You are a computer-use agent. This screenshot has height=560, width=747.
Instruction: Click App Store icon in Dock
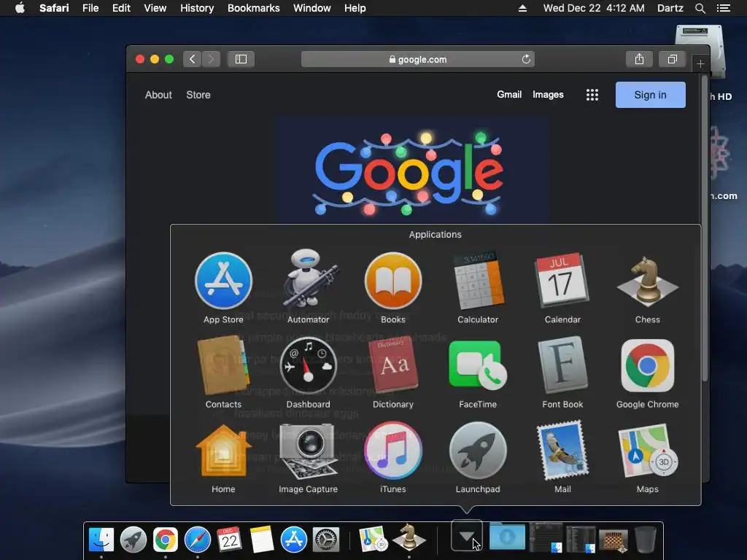[294, 540]
